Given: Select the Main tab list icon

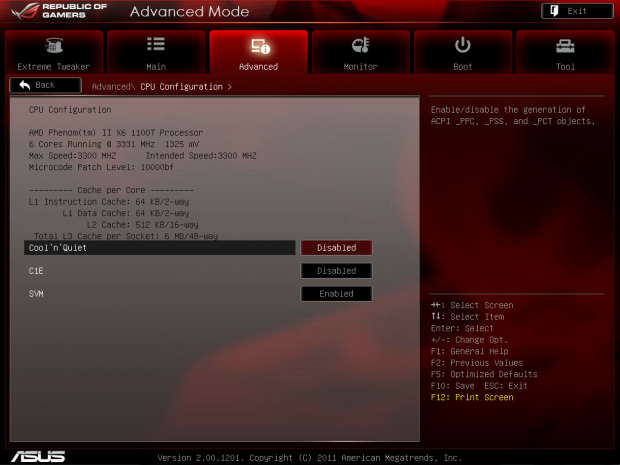Looking at the screenshot, I should tap(156, 45).
